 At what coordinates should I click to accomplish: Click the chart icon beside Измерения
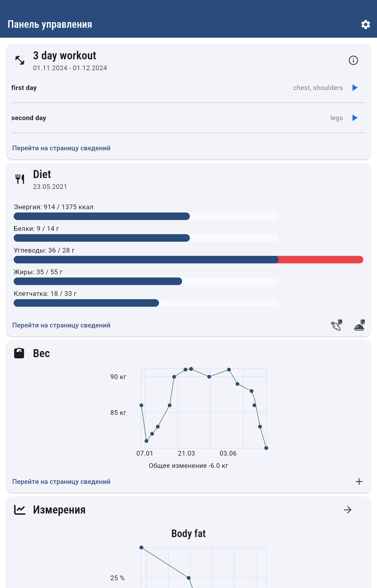(20, 510)
